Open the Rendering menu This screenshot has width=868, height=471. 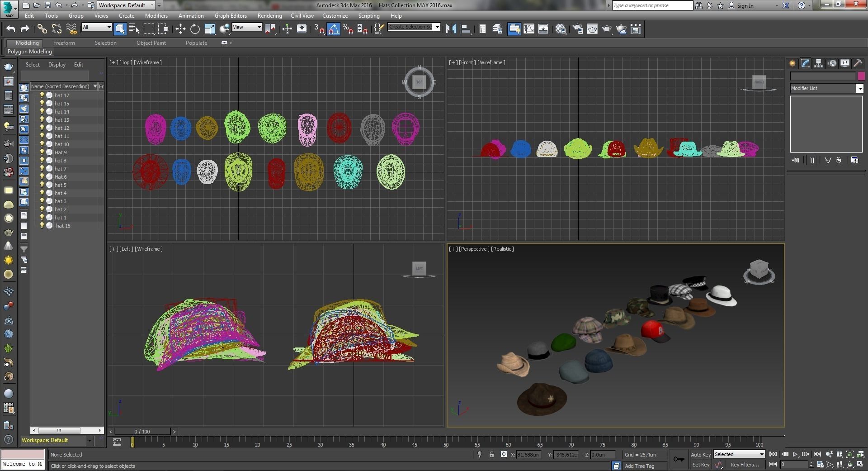(x=269, y=15)
